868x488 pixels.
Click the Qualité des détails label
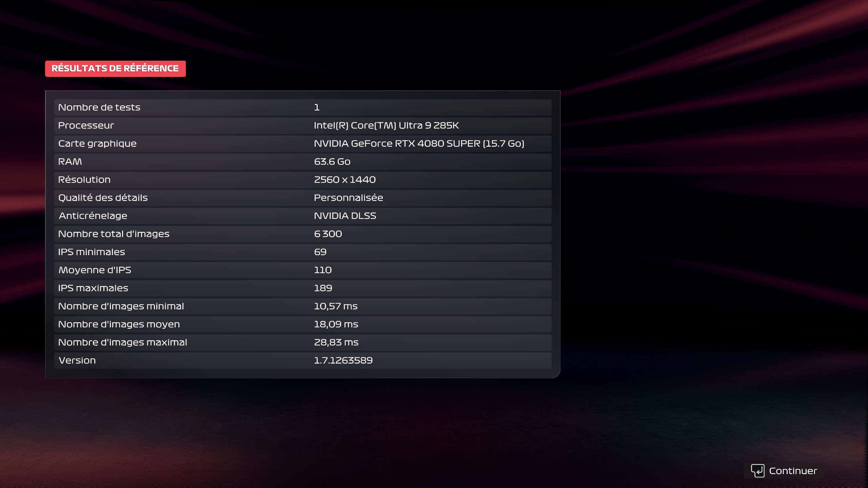coord(103,198)
